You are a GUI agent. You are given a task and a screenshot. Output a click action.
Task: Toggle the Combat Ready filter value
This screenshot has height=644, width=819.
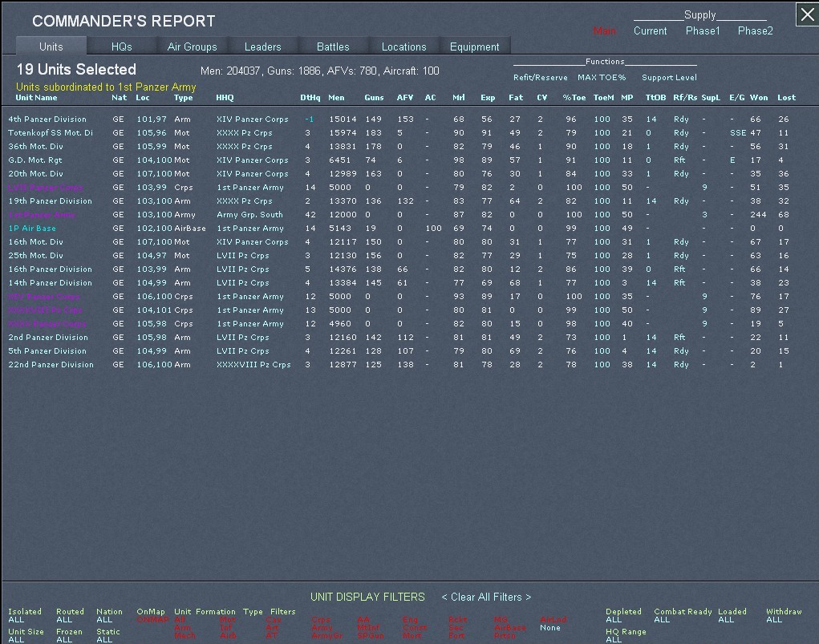click(661, 620)
